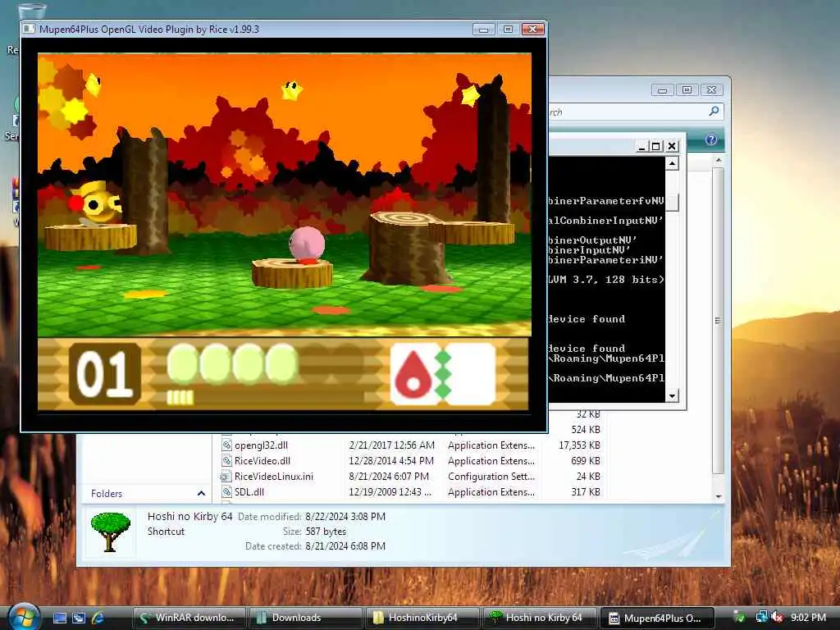Maximize the Explorer window behind
The height and width of the screenshot is (630, 840).
point(687,90)
